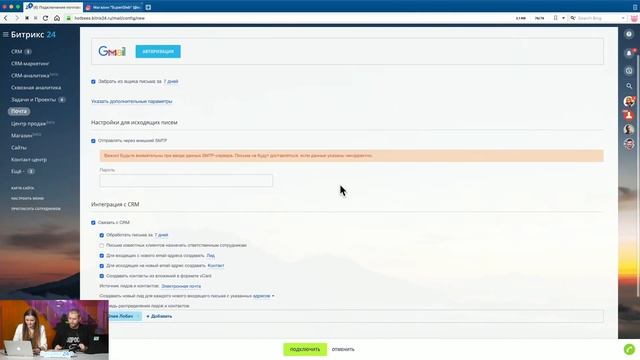Toggle 'Создавать контакты из вложений vCard' checkbox

[x=102, y=276]
